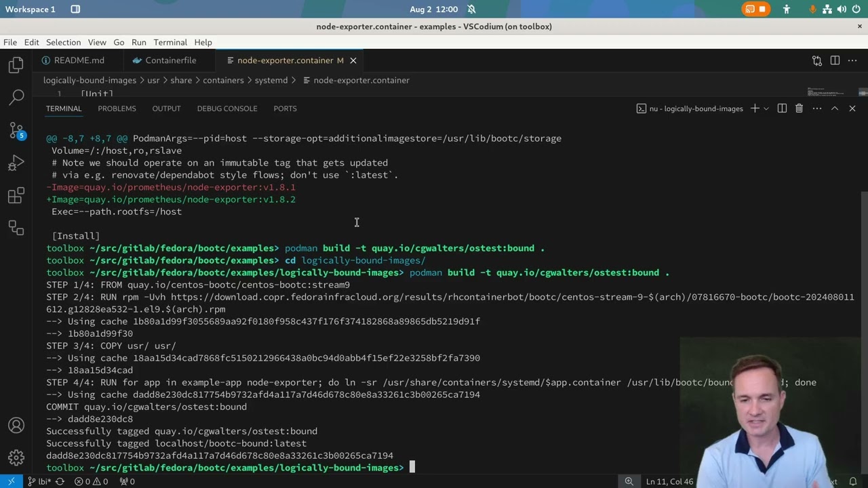
Task: Maximize terminal panel with the up chevron
Action: pos(835,108)
